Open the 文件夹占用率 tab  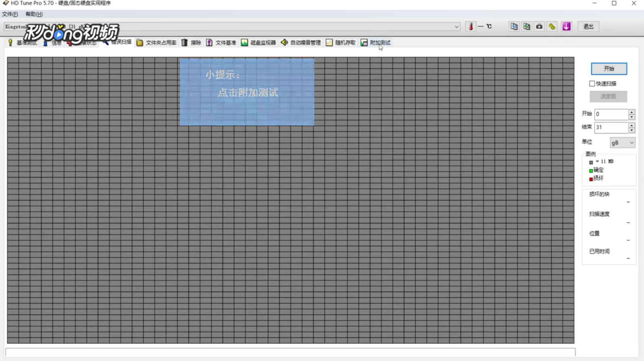pyautogui.click(x=156, y=43)
